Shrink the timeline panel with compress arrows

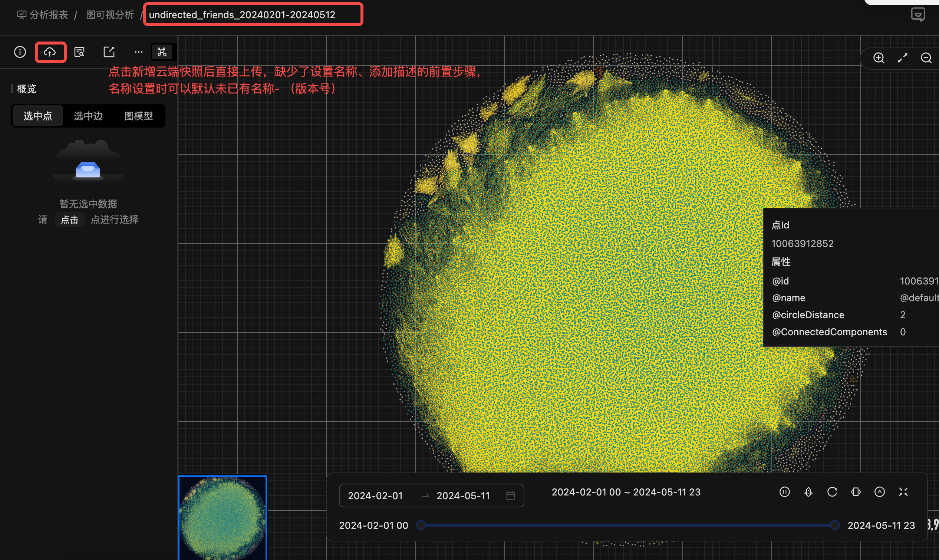coord(903,492)
